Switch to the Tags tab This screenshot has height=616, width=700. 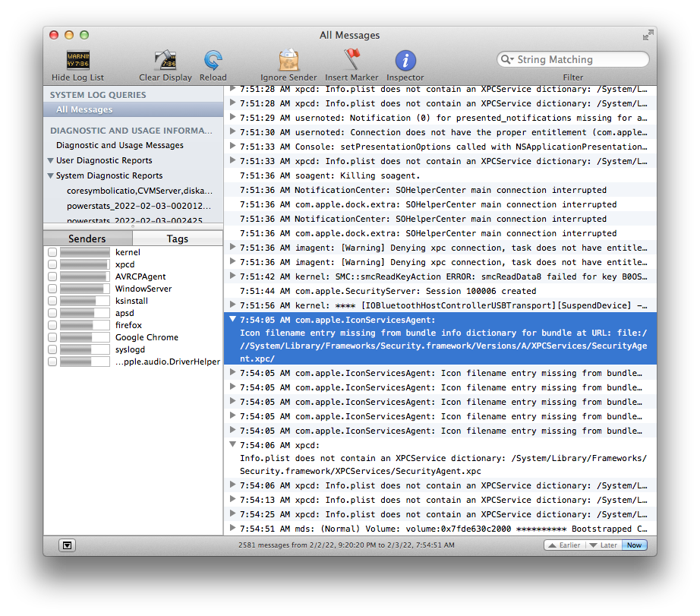click(x=177, y=239)
